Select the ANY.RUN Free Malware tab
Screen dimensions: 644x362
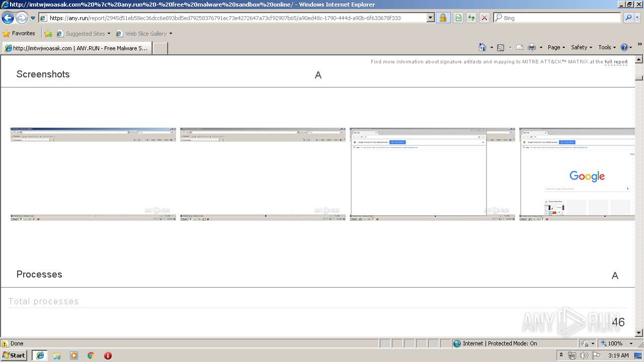coord(77,48)
